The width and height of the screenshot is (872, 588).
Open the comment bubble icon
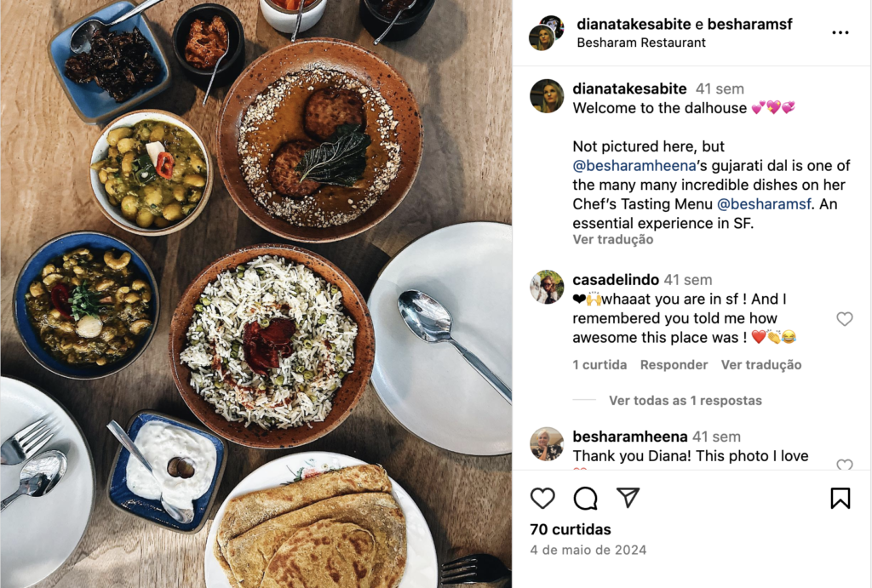(x=585, y=498)
